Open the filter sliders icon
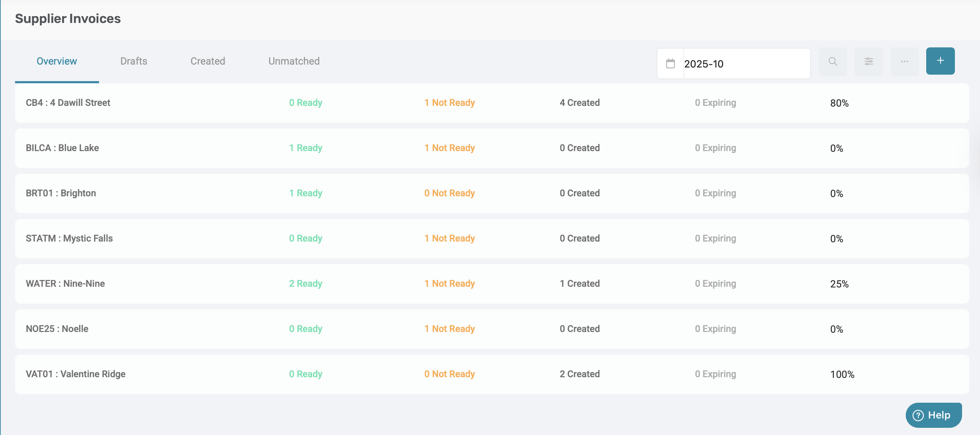 point(868,61)
